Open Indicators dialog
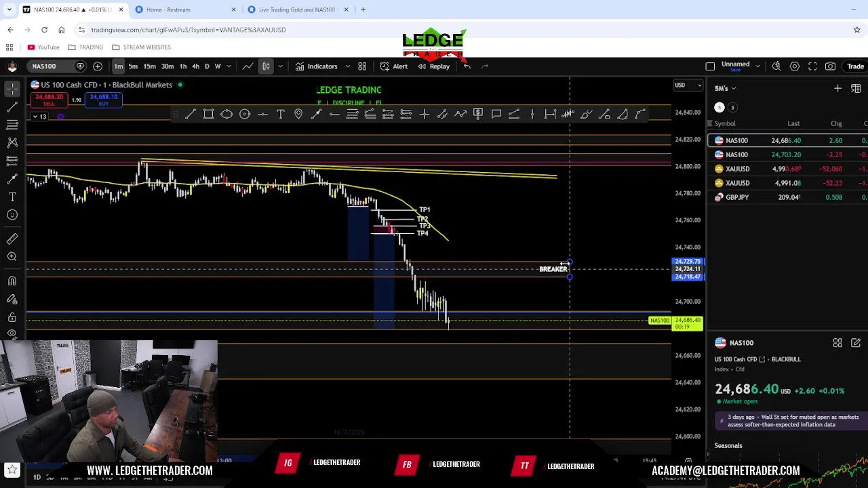The image size is (868, 488). pos(316,66)
